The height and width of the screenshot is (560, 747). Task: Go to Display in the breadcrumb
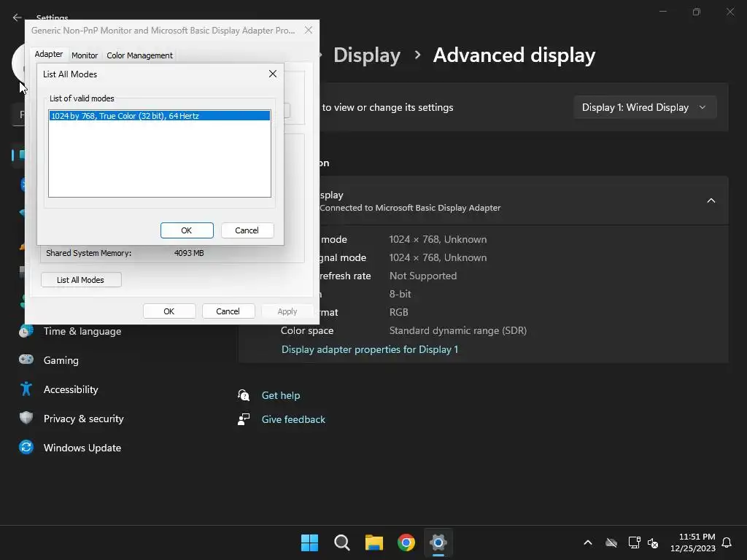point(367,55)
